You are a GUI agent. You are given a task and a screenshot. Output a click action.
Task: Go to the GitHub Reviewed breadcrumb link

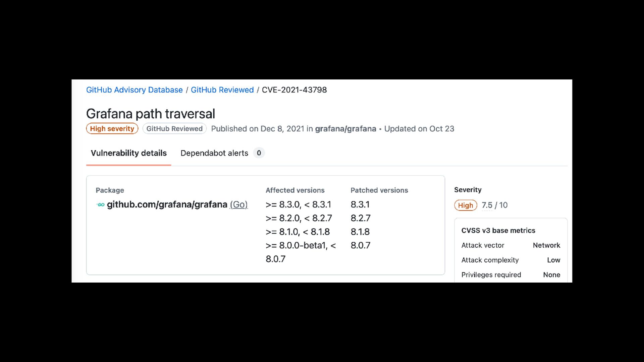pyautogui.click(x=222, y=90)
